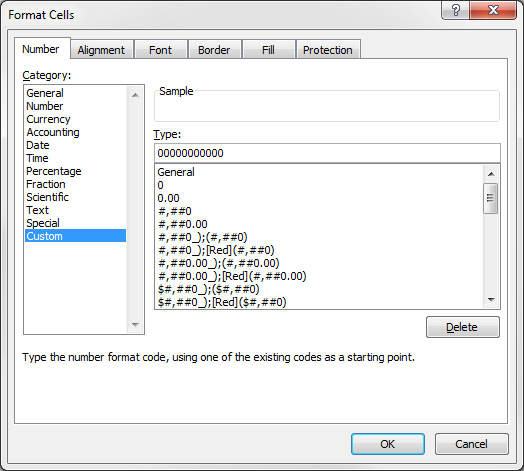Image resolution: width=524 pixels, height=471 pixels.
Task: Pick the Special category
Action: click(x=43, y=223)
